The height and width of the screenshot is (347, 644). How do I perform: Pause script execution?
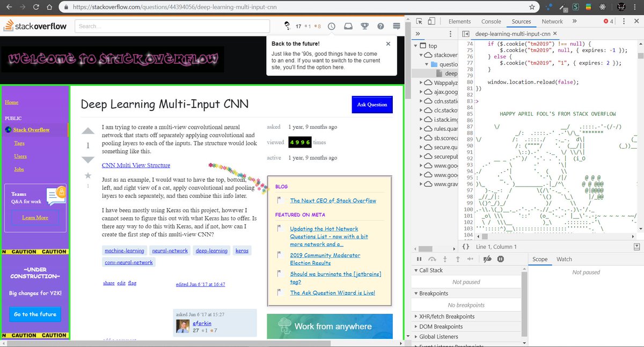tap(418, 259)
